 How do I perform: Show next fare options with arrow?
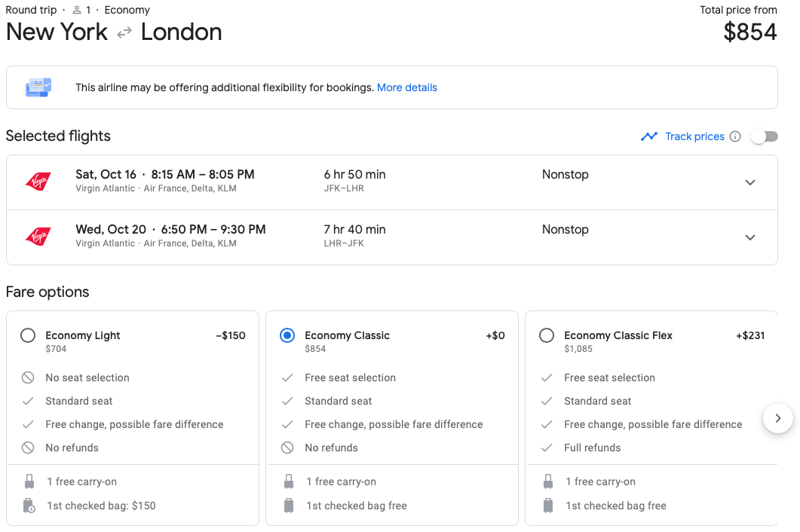click(778, 418)
